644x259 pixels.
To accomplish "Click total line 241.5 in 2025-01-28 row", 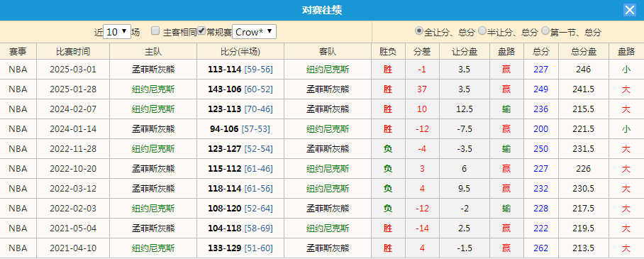I will (x=584, y=89).
